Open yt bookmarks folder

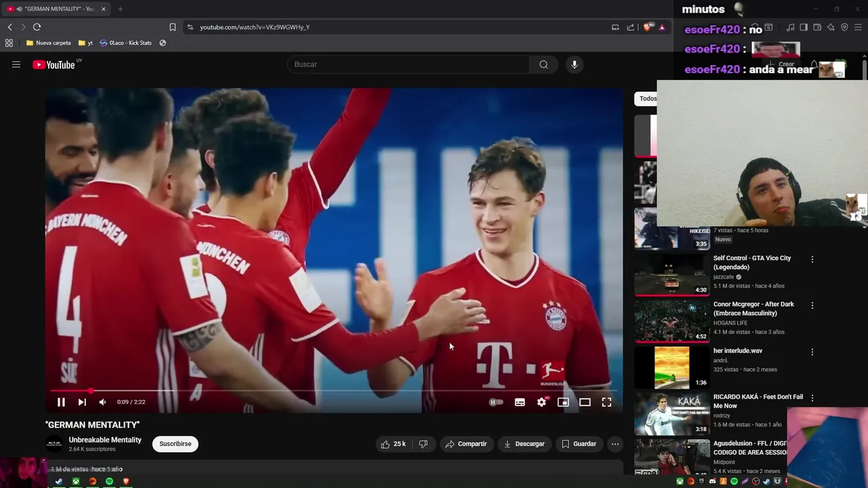(x=85, y=43)
